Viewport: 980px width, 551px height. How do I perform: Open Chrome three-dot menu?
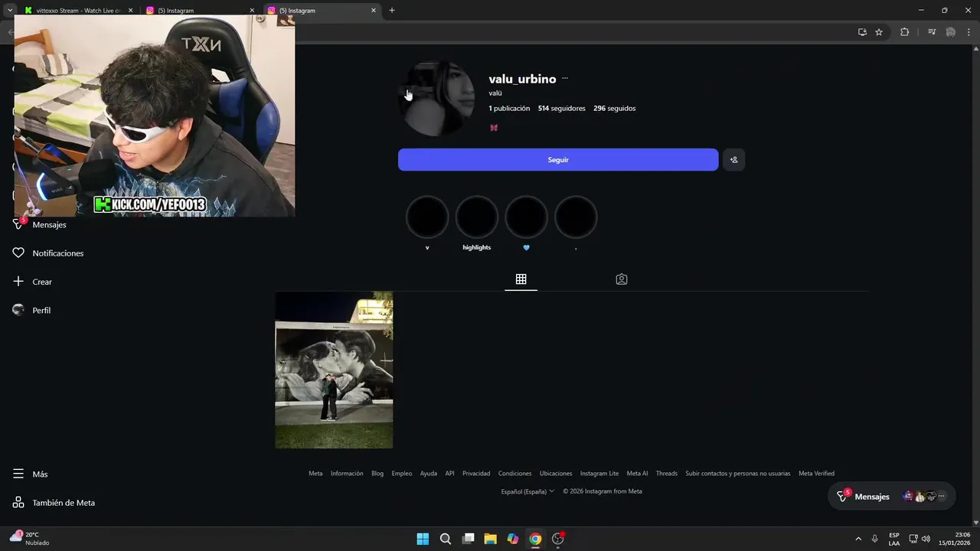pos(969,32)
